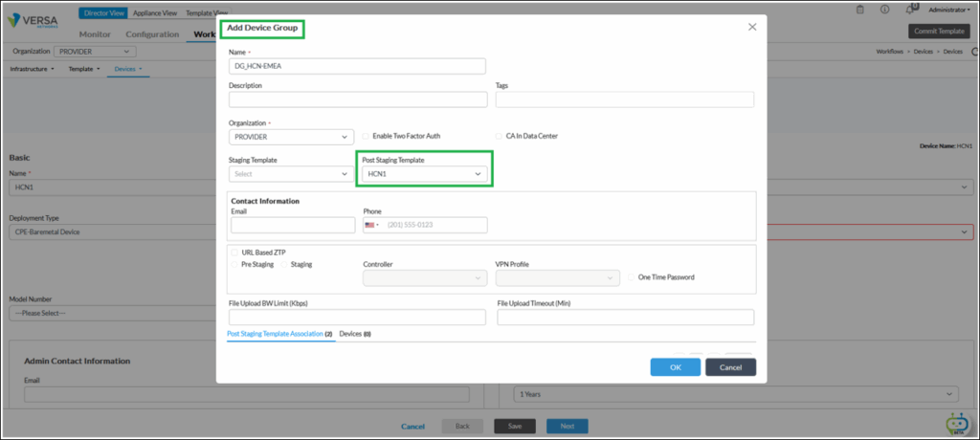Switch to the Devices (0) tab
Screen dimensions: 980x440
[x=354, y=334]
